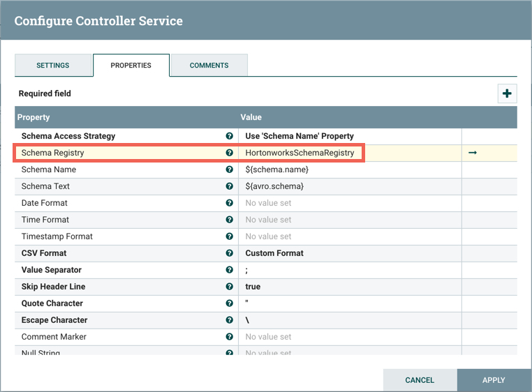The width and height of the screenshot is (532, 392).
Task: Show help for CSV Format property
Action: [230, 253]
